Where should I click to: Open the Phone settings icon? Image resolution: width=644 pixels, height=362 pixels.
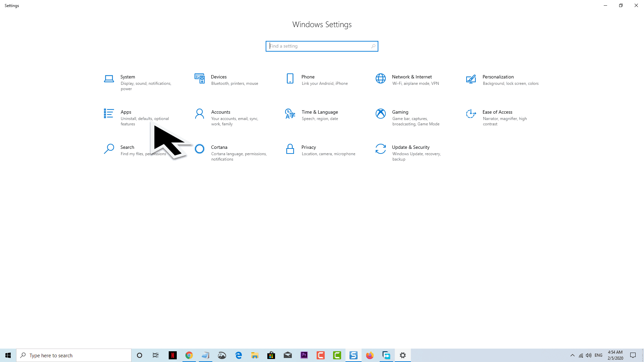(290, 78)
